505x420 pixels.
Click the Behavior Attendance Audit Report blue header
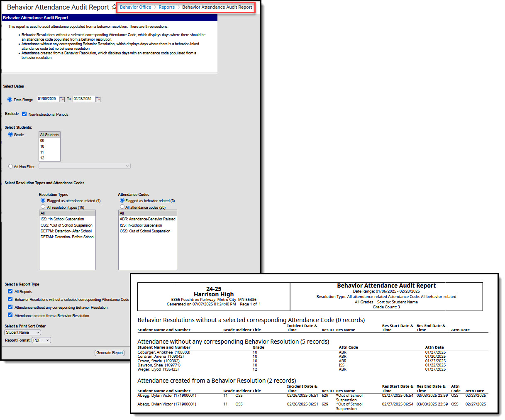coord(110,18)
